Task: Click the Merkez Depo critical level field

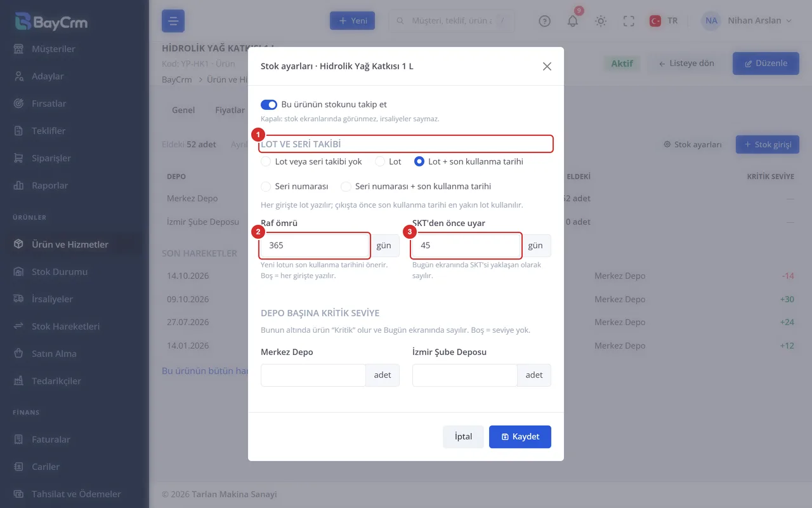Action: pyautogui.click(x=313, y=375)
